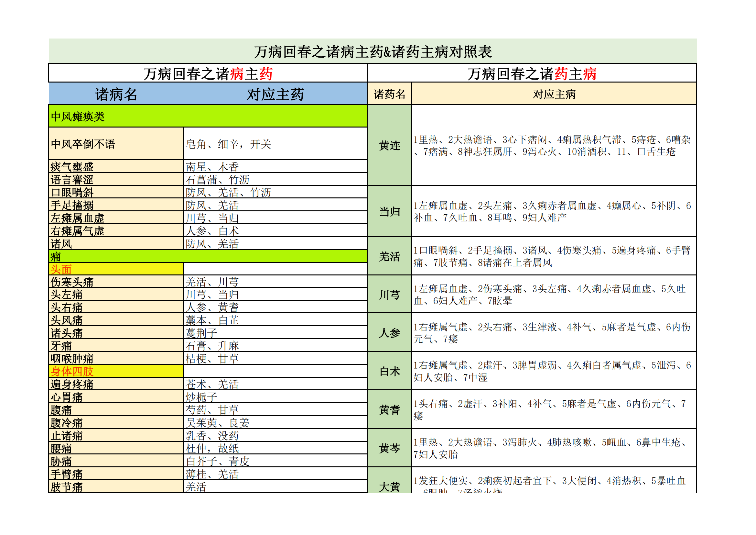Select the cell 腰痛
The image size is (756, 535).
click(x=116, y=448)
